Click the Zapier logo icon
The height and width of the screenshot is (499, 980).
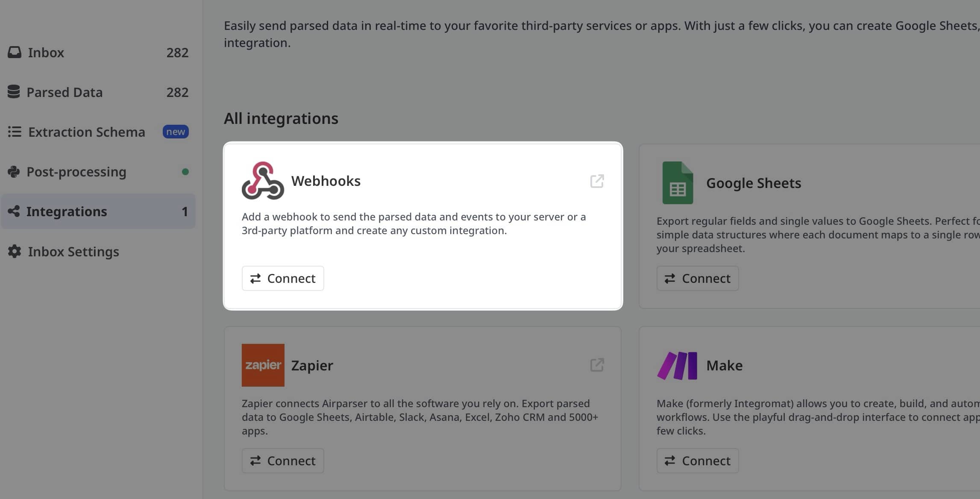click(x=263, y=365)
